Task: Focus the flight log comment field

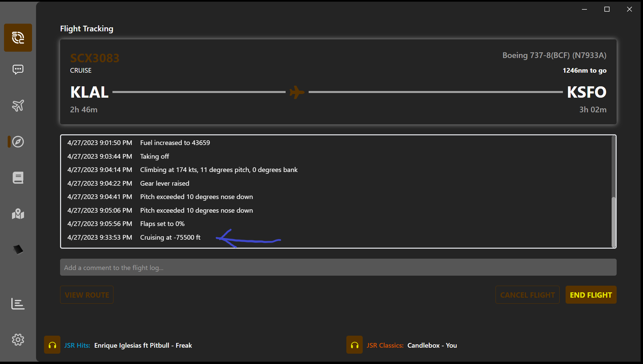Action: pos(338,268)
